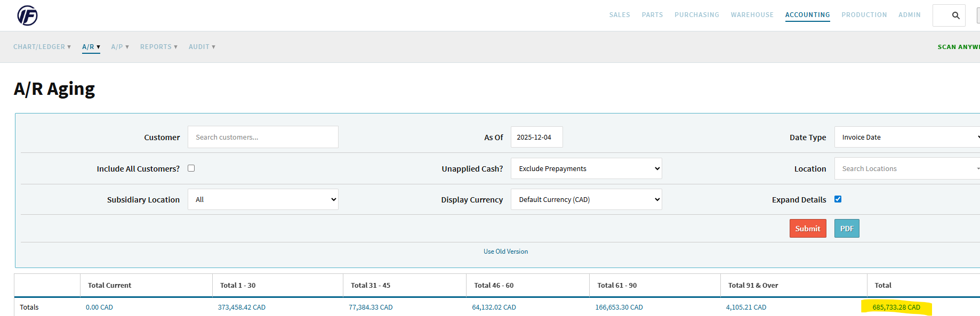The width and height of the screenshot is (980, 316).
Task: Click the As Of date field
Action: click(536, 137)
